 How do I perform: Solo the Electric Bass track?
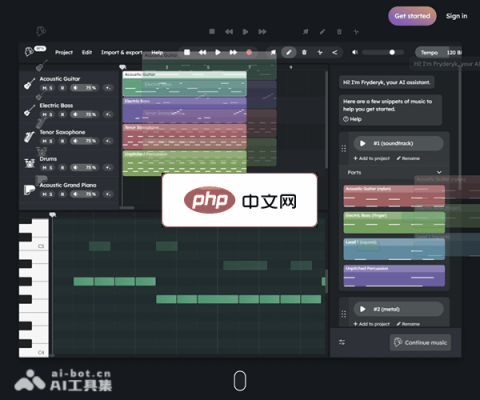[51, 115]
